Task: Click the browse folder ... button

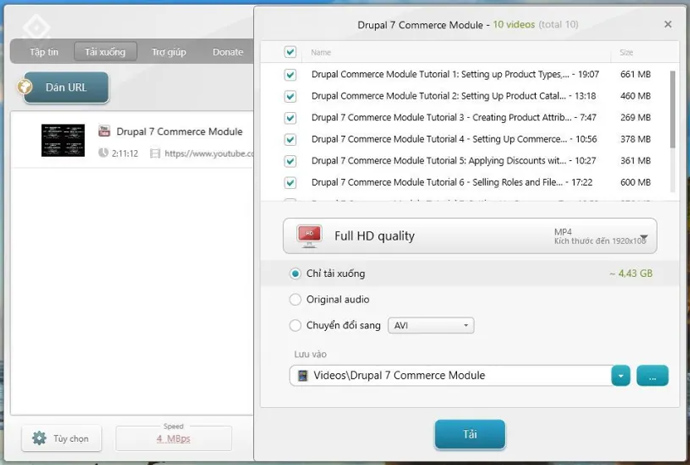Action: 652,376
